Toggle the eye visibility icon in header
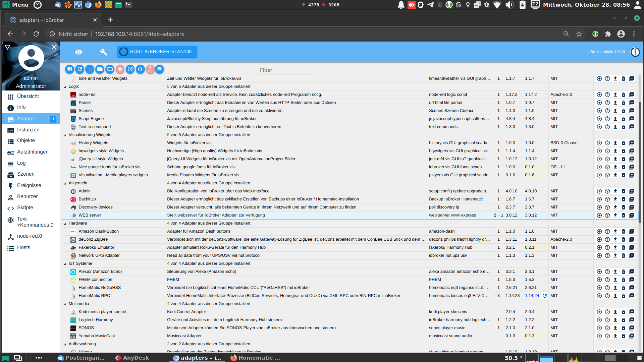The width and height of the screenshot is (644, 362). tap(78, 52)
